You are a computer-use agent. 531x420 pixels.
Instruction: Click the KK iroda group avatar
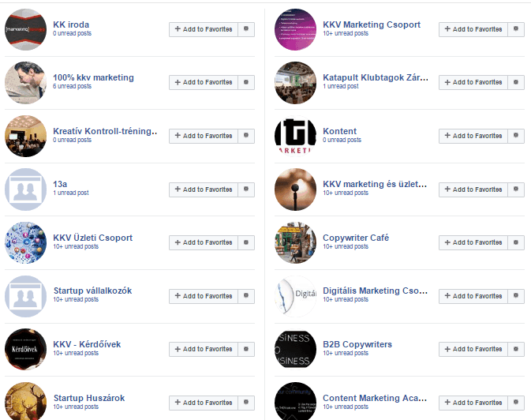click(x=25, y=29)
